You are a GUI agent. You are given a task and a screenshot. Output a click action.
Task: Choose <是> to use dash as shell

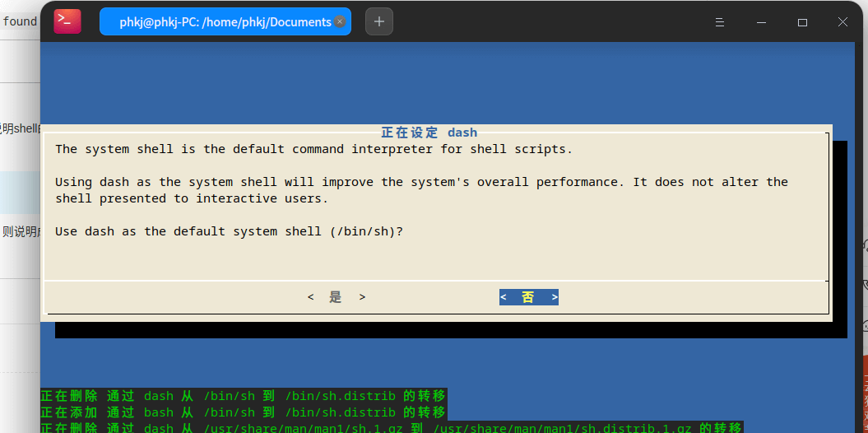[336, 297]
